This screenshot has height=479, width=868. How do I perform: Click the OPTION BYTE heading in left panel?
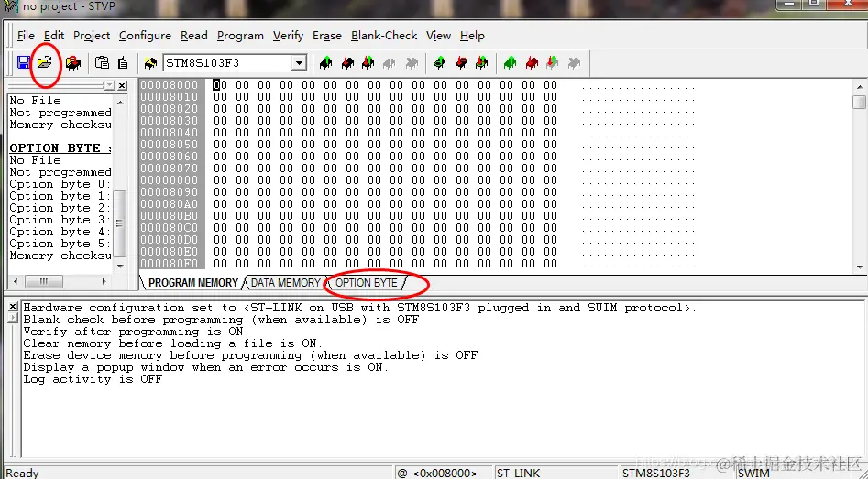[x=60, y=148]
